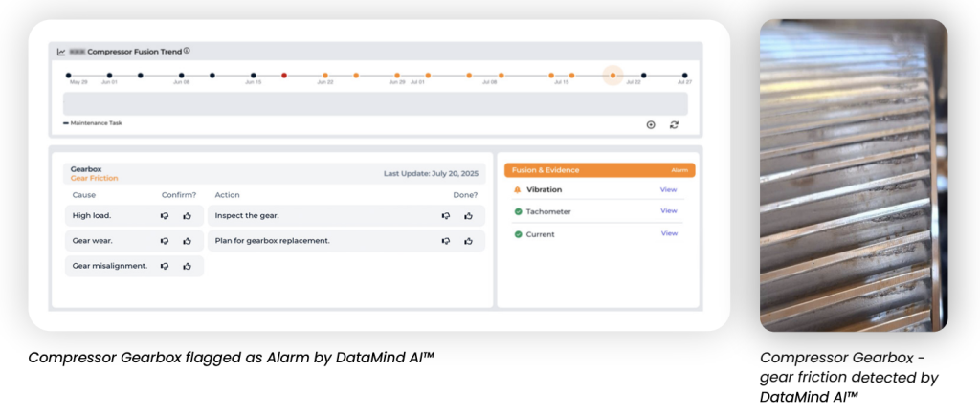
Task: Open the gear friction photo thumbnail
Action: (x=853, y=175)
